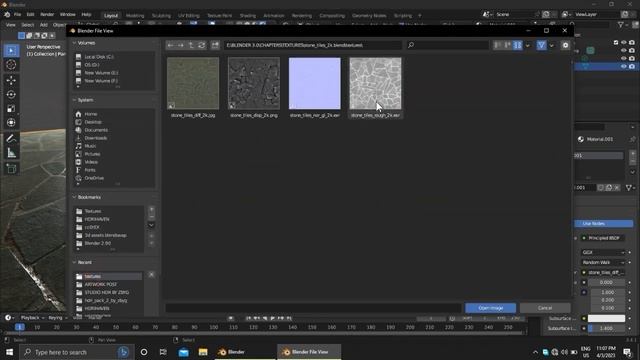Switch to thumbnails display mode

pos(517,45)
